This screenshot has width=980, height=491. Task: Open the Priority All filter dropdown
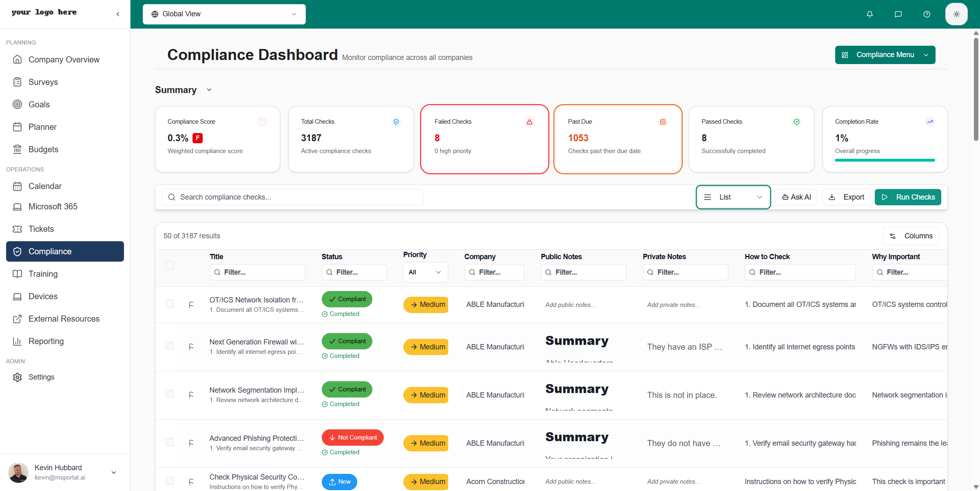(x=425, y=272)
